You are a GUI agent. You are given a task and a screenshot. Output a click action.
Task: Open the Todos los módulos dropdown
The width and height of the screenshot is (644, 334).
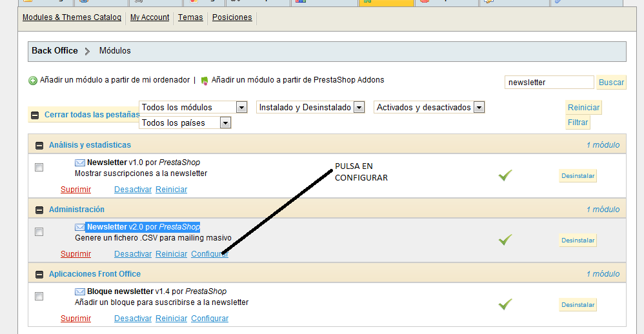[x=241, y=108]
